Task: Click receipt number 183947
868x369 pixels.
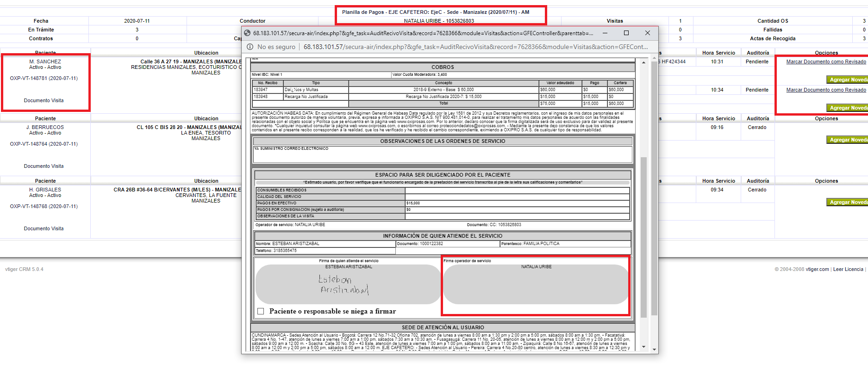Action: (261, 90)
